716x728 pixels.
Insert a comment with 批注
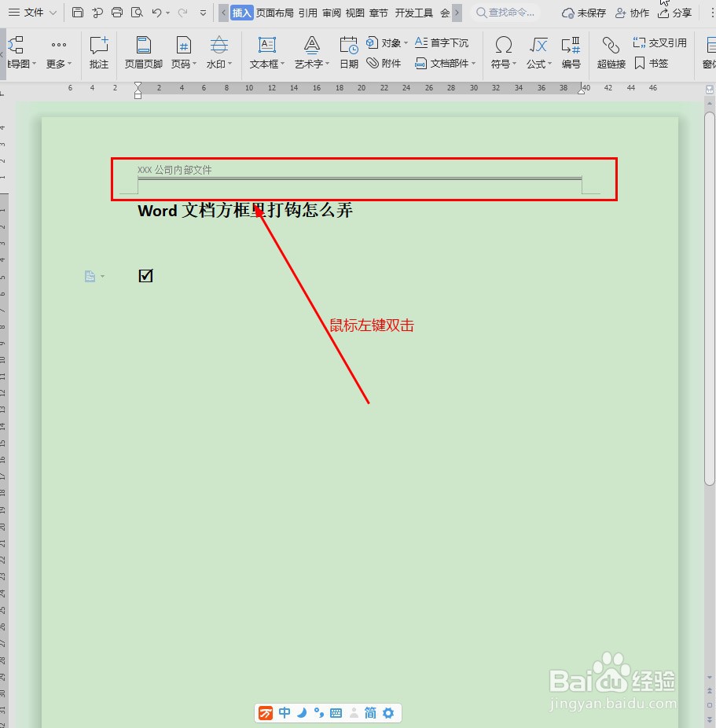(x=99, y=53)
